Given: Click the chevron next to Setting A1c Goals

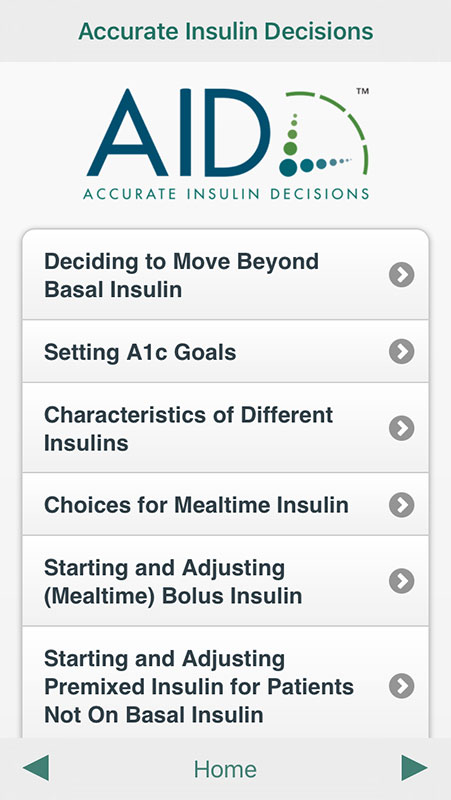Looking at the screenshot, I should coord(402,352).
